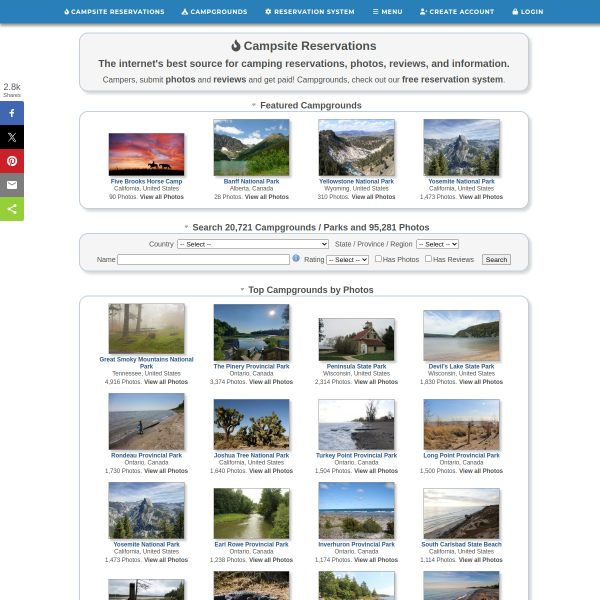This screenshot has width=600, height=600.
Task: Open the free reservation system link
Action: coord(452,80)
